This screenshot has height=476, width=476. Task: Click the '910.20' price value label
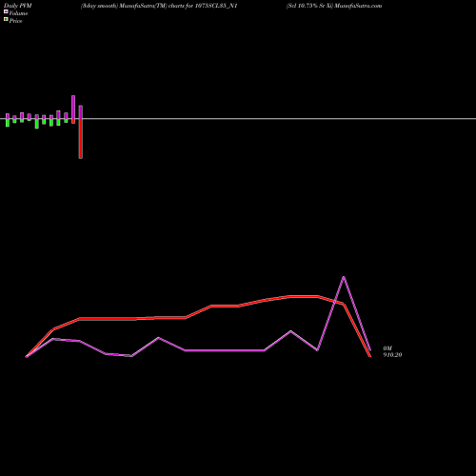coord(392,355)
